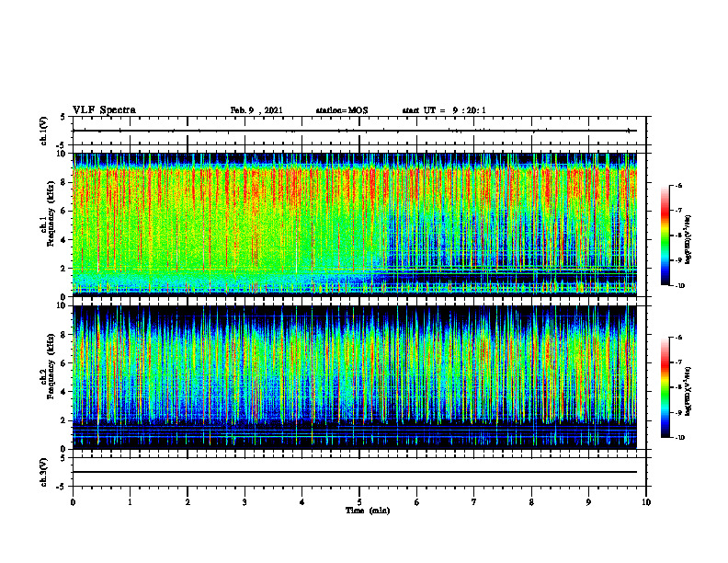Click the "station=MOS" header label

[342, 110]
